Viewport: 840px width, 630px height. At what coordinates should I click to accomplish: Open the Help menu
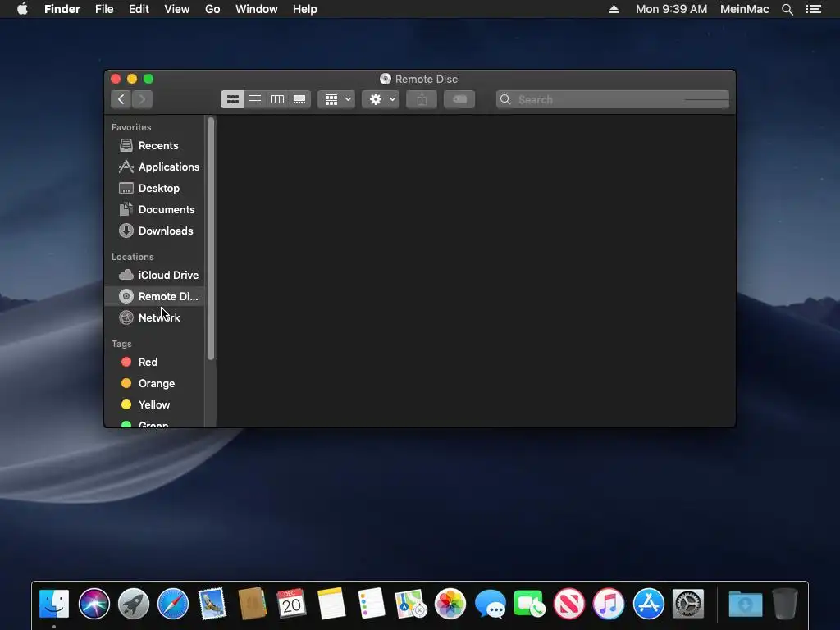305,9
